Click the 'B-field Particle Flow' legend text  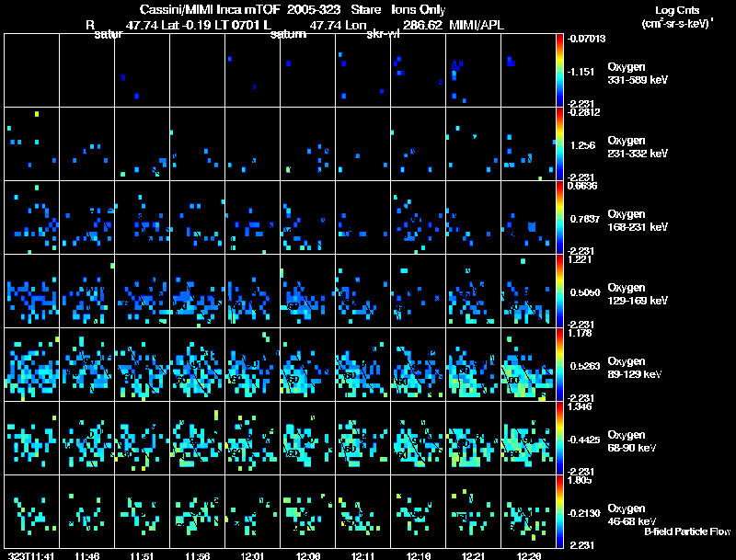[x=687, y=531]
